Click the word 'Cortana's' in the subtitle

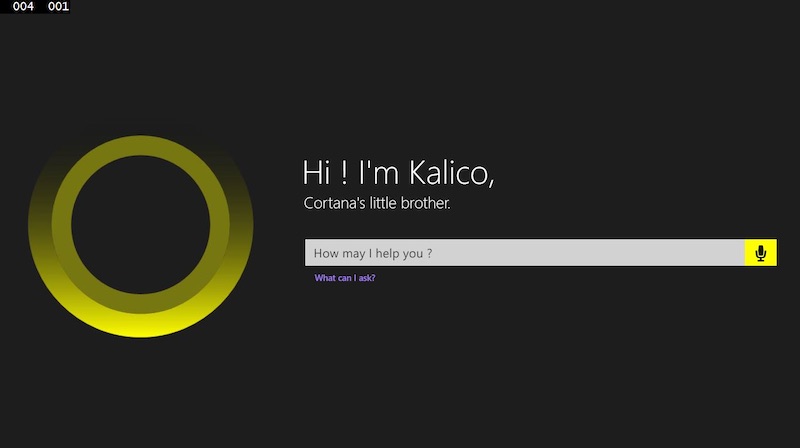click(332, 204)
